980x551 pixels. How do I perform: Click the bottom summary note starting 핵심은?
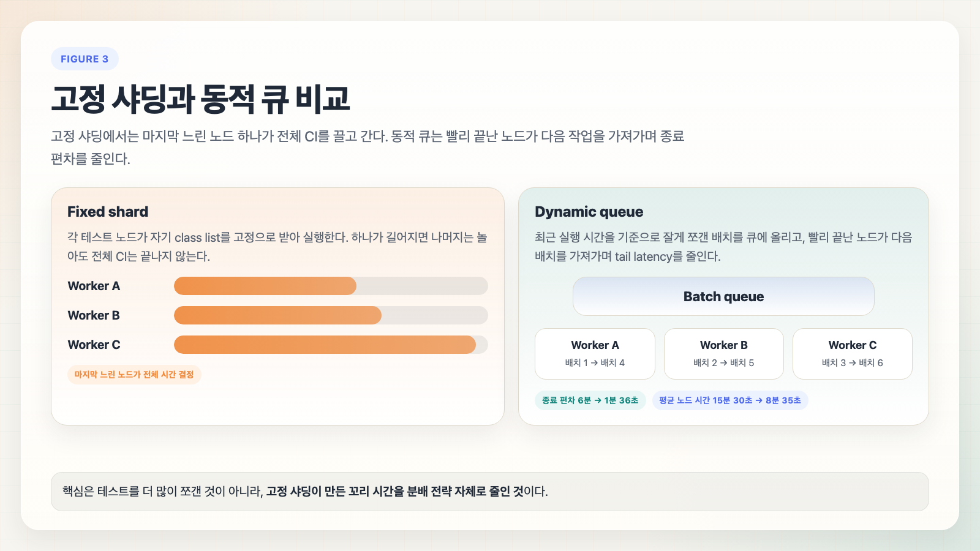(x=489, y=492)
